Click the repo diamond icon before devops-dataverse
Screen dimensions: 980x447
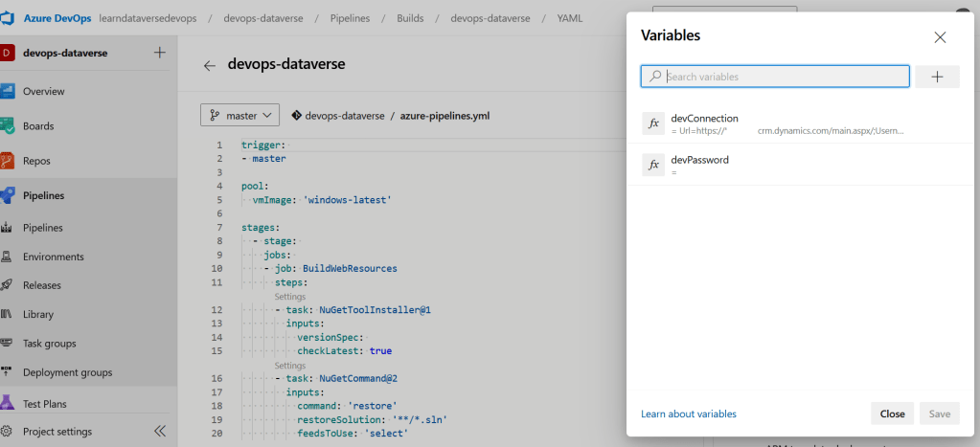click(x=296, y=116)
